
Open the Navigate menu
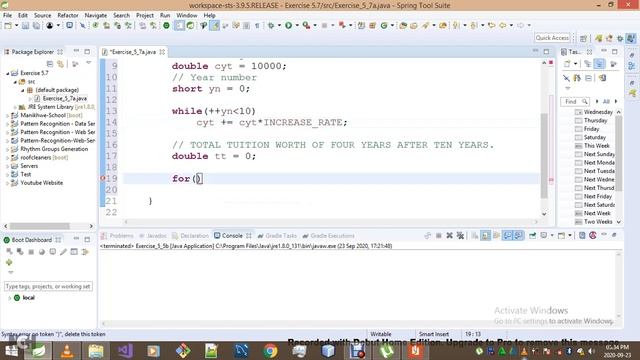96,15
